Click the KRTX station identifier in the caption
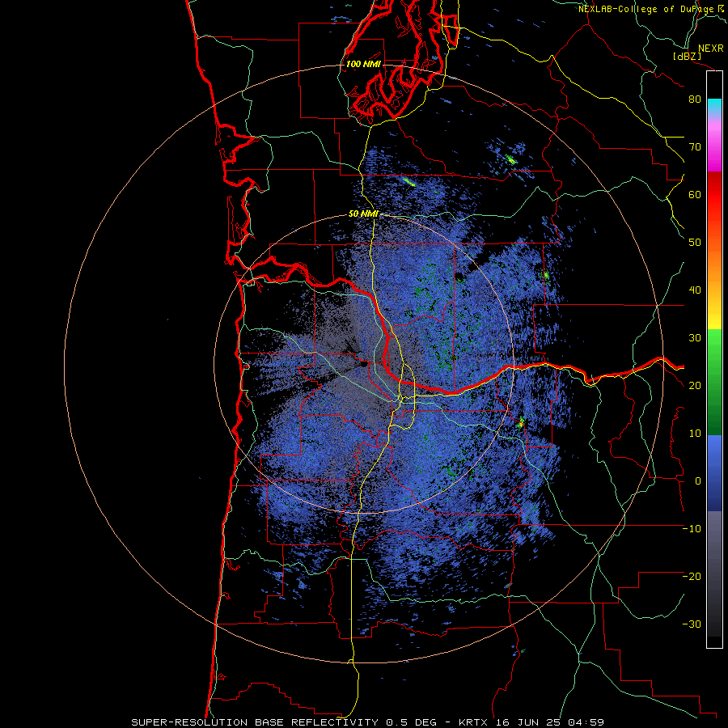Screen dimensions: 728x728 [x=475, y=722]
